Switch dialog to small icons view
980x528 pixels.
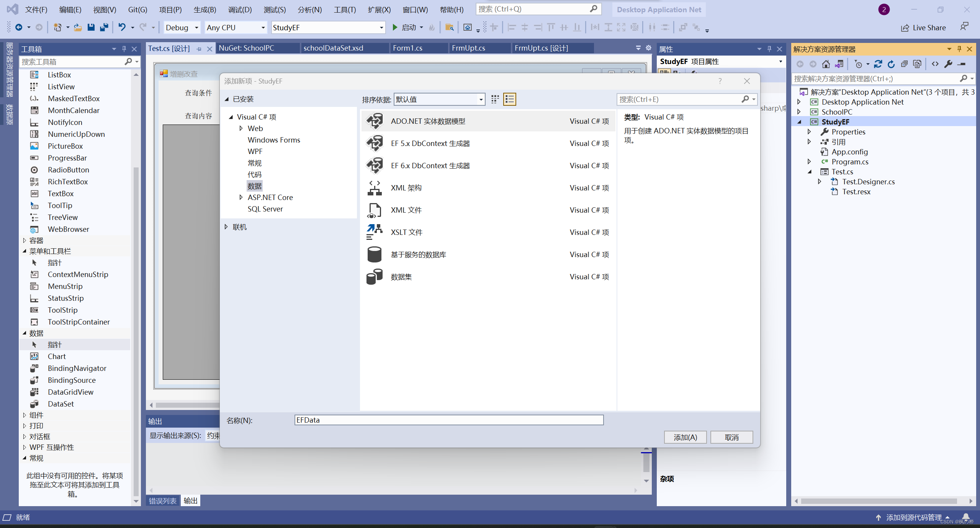pos(495,99)
